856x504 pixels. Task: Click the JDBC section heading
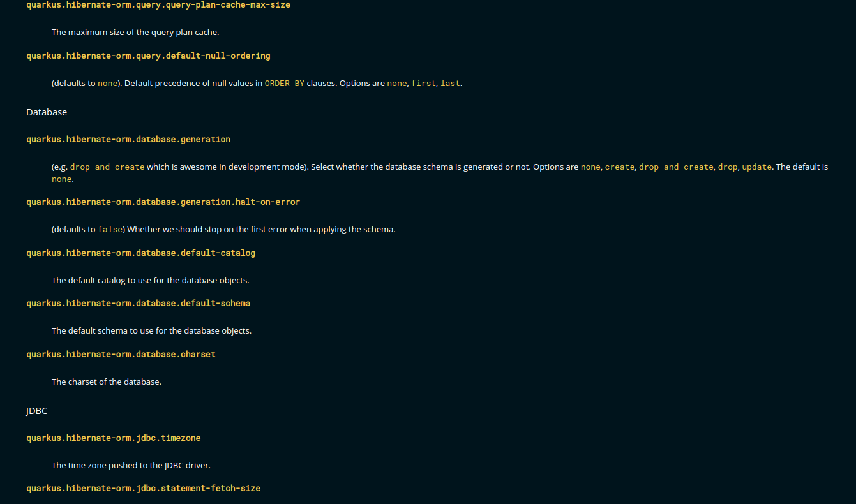36,411
